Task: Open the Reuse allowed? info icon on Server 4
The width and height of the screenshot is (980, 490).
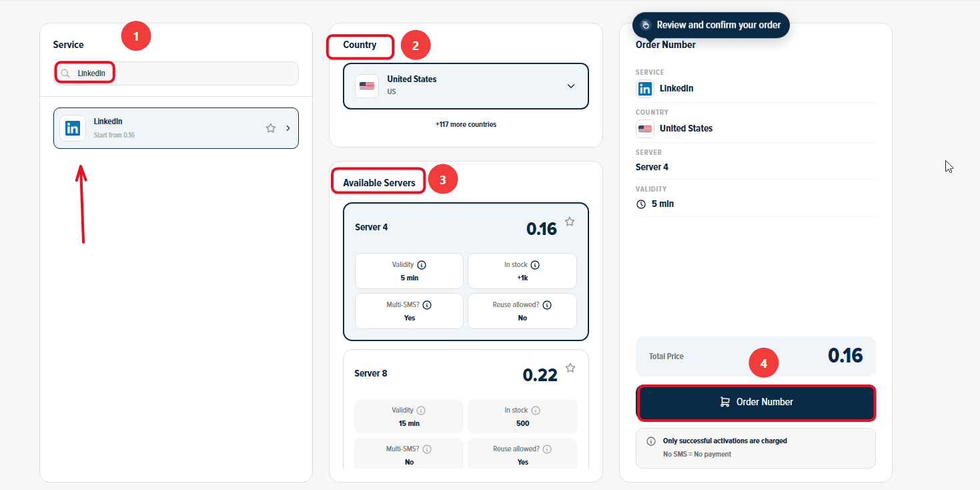Action: coord(547,305)
